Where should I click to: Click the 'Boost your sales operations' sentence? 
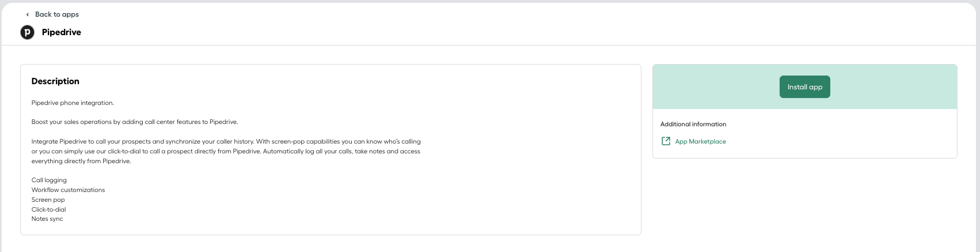(x=135, y=122)
